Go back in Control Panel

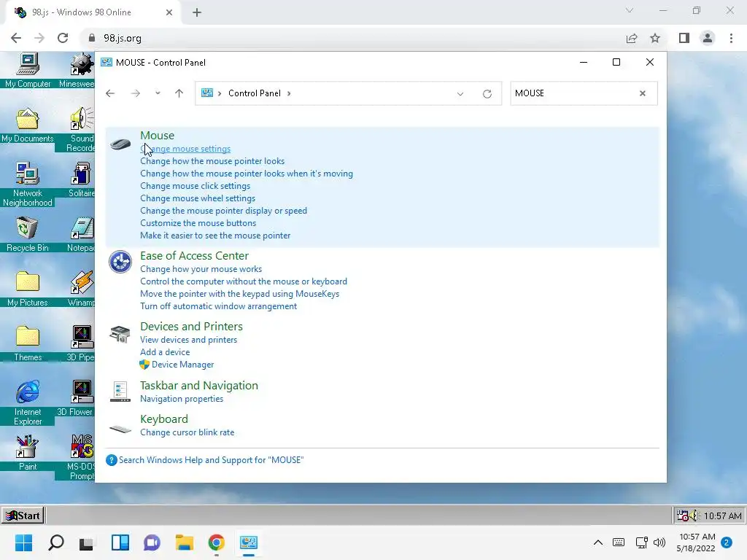[110, 93]
